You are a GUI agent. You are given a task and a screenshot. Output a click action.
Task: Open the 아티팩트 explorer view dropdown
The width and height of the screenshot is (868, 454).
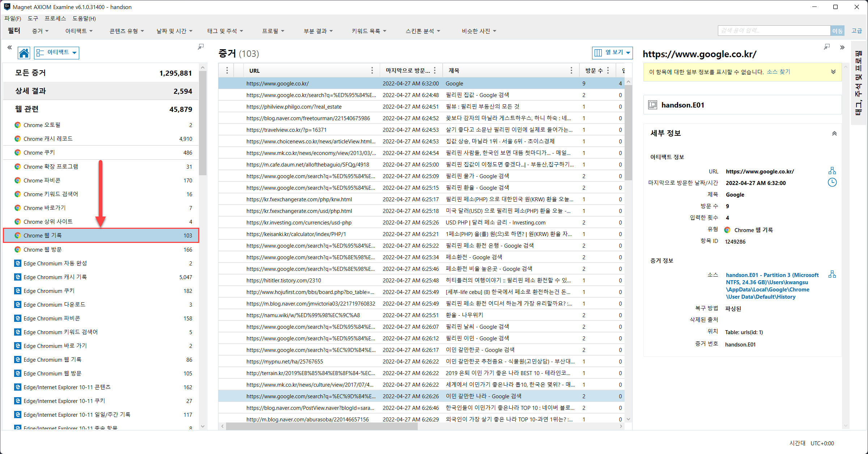[56, 53]
